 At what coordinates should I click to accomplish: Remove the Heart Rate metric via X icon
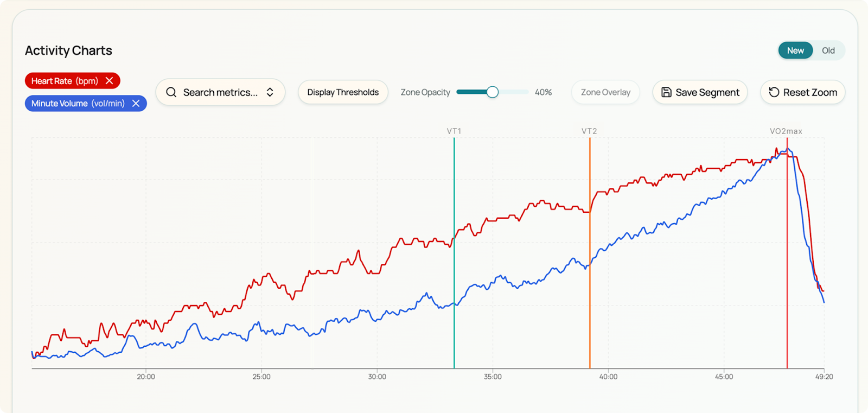pos(109,81)
